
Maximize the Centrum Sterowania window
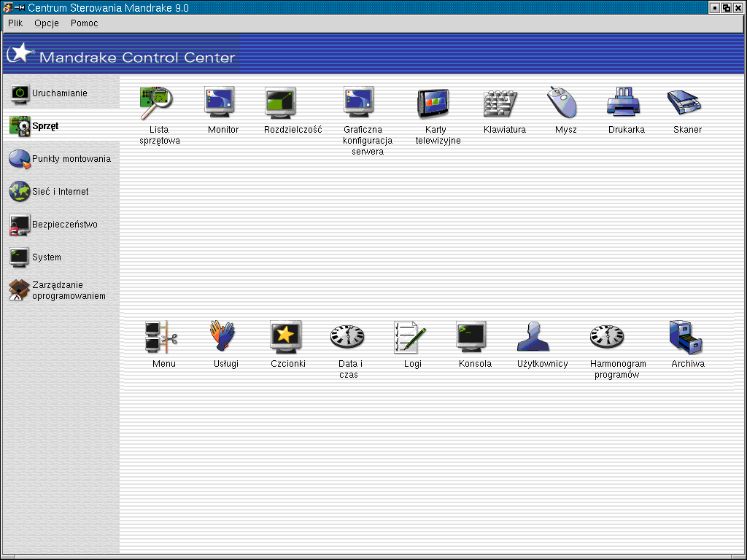tap(727, 7)
